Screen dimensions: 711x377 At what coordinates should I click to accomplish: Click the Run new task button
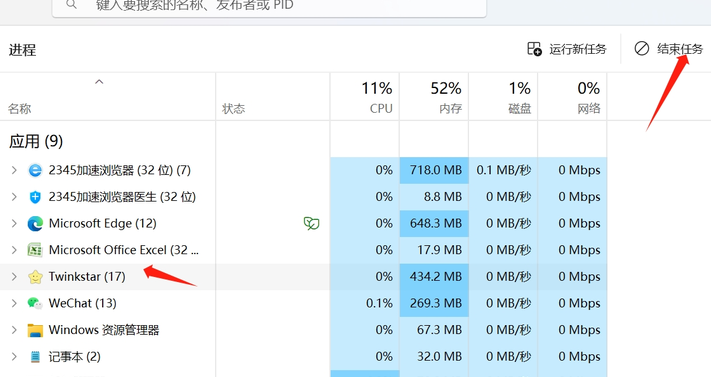566,49
